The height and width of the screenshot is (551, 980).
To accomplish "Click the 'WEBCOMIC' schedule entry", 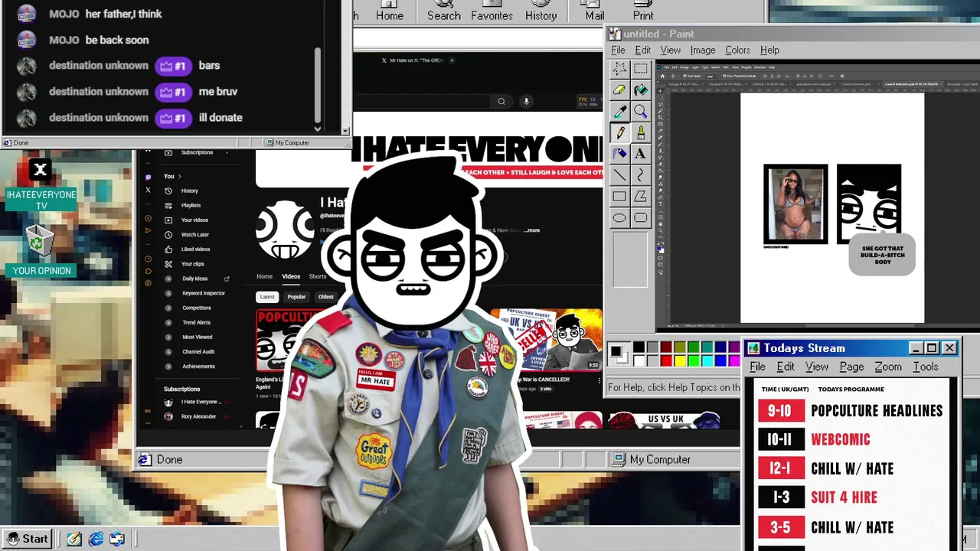I will [840, 440].
